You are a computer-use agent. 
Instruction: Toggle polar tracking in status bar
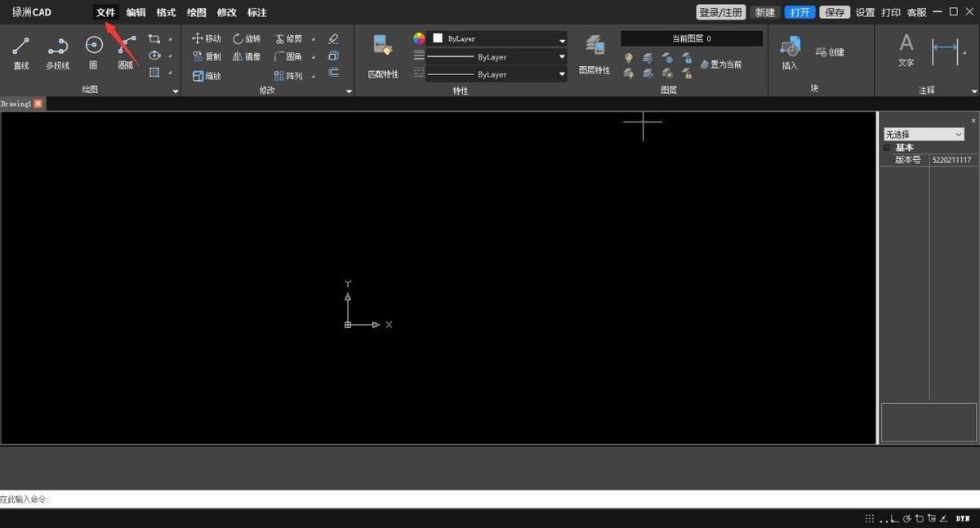pyautogui.click(x=906, y=518)
